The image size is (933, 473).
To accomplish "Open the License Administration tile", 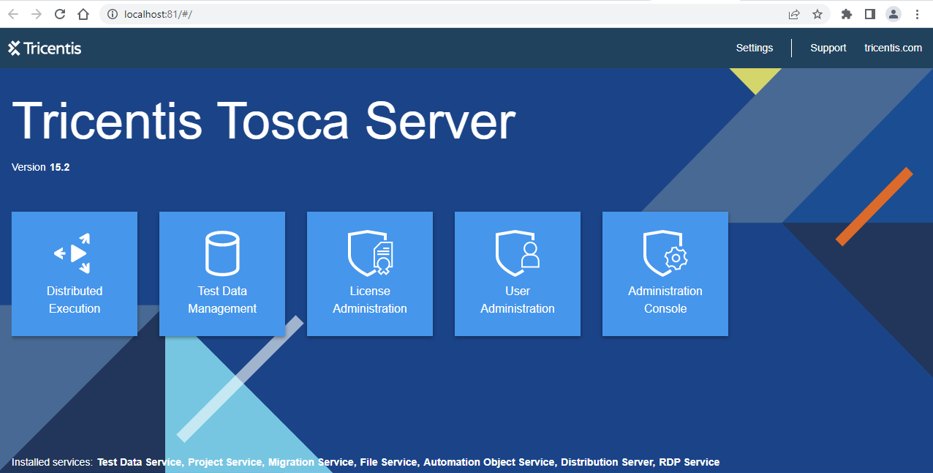I will tap(370, 274).
